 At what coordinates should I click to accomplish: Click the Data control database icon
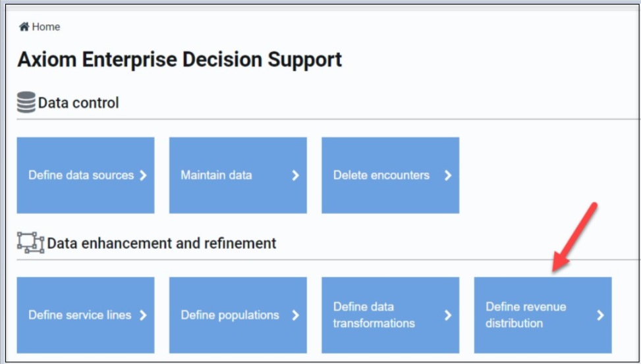(x=26, y=102)
